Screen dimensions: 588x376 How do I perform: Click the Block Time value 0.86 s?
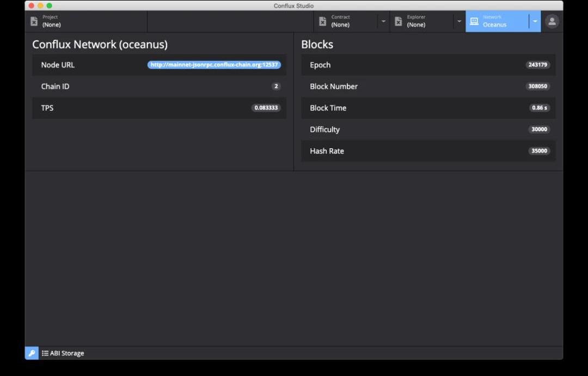point(539,108)
